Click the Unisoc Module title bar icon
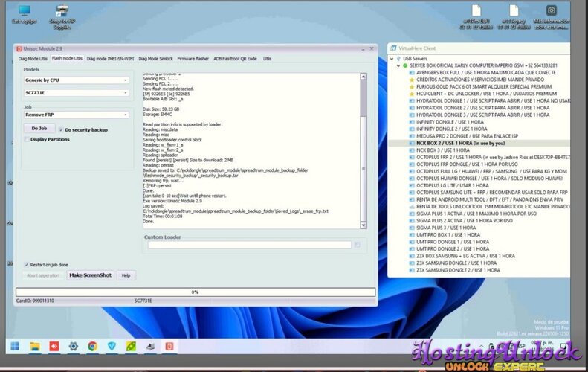The image size is (588, 372). click(x=19, y=49)
